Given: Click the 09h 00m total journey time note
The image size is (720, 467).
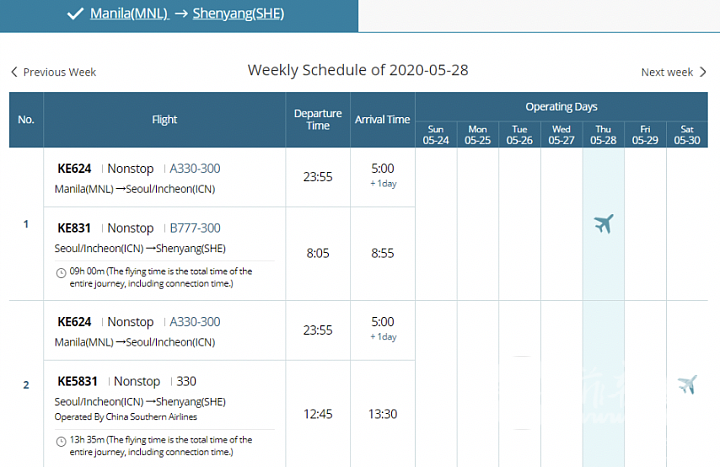Looking at the screenshot, I should 160,277.
